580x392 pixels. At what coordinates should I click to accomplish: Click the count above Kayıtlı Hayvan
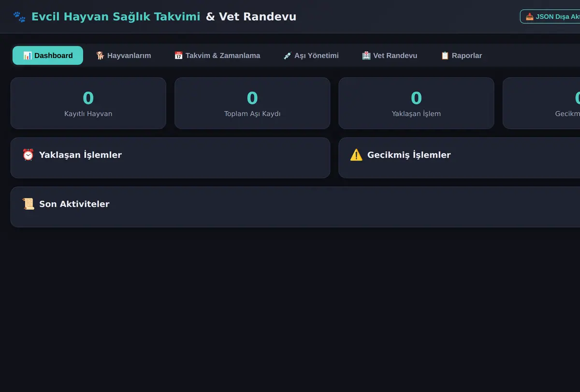[x=88, y=98]
